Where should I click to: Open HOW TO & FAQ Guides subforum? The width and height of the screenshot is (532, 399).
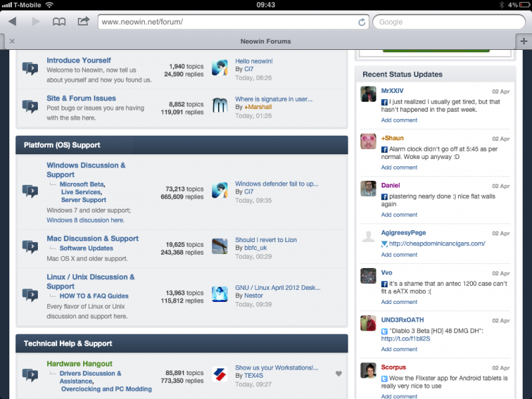point(94,296)
